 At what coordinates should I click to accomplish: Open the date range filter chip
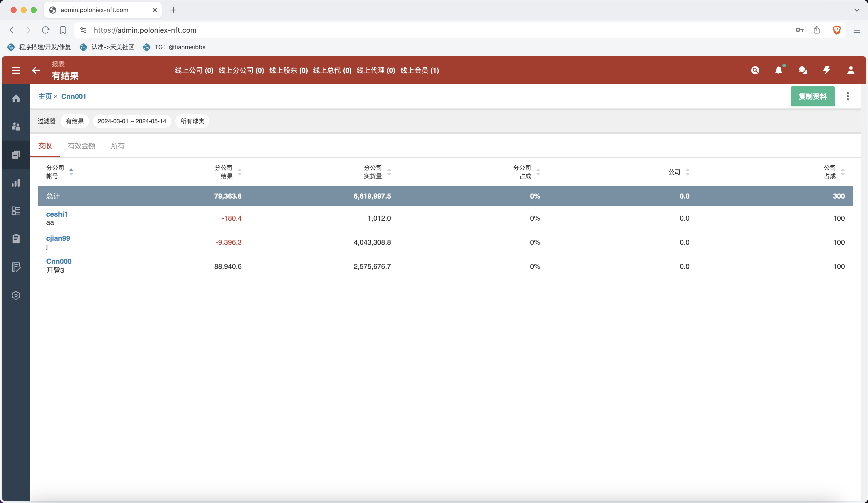(132, 121)
